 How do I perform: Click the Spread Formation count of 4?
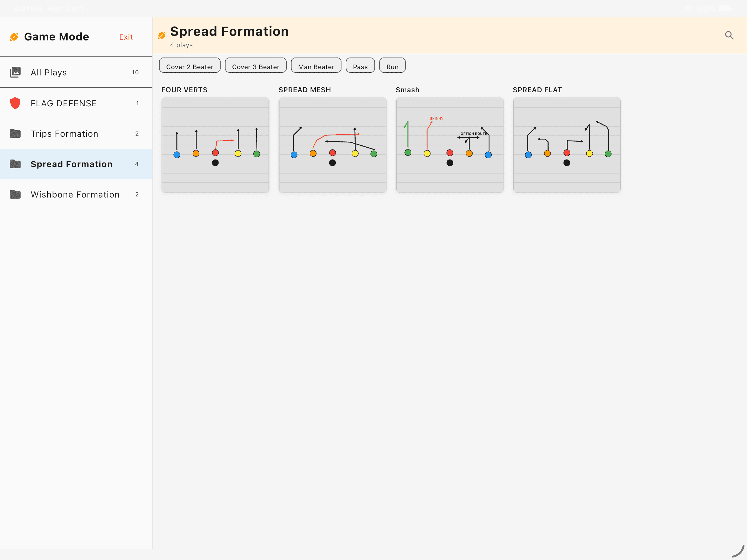click(137, 164)
